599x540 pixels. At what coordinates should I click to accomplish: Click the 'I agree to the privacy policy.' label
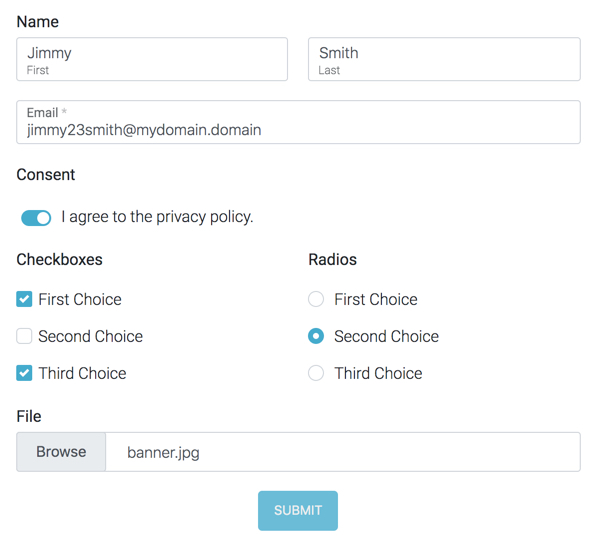click(x=157, y=217)
